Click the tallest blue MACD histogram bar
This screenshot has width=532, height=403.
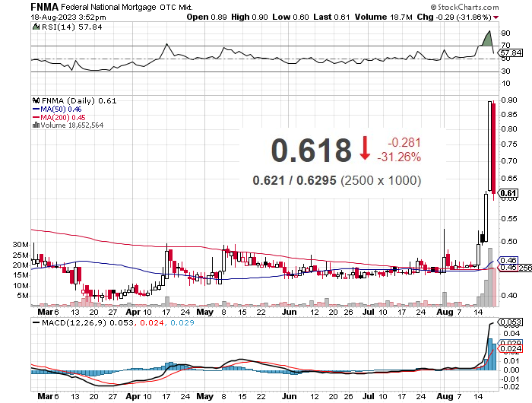click(490, 354)
